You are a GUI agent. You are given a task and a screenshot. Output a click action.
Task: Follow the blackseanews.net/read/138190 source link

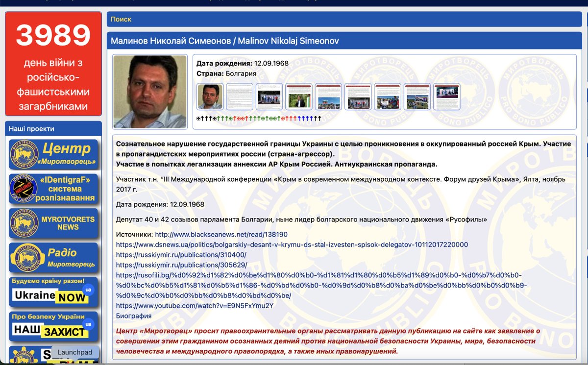[x=221, y=235]
